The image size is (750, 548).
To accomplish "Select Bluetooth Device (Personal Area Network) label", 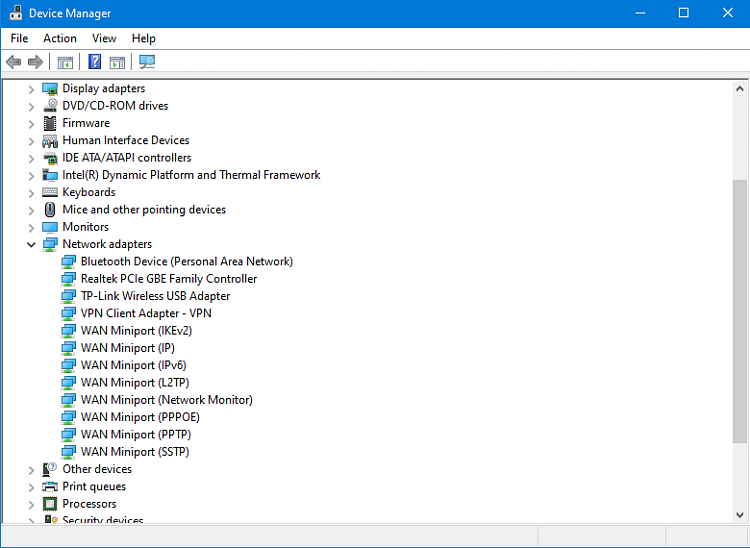I will click(187, 261).
